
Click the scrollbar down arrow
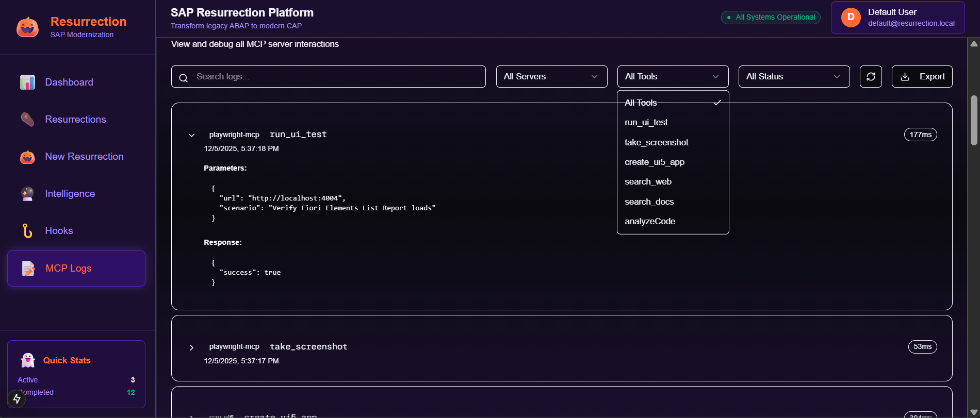[974, 412]
